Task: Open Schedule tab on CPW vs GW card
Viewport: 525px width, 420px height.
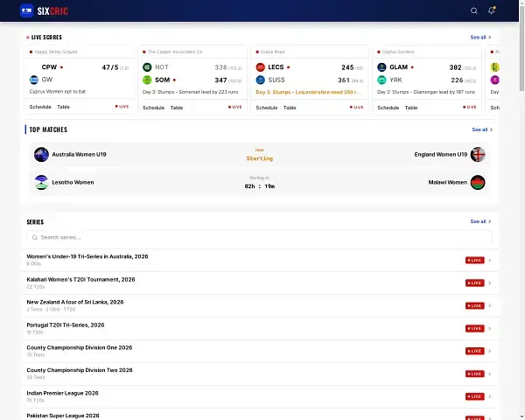Action: coord(40,108)
